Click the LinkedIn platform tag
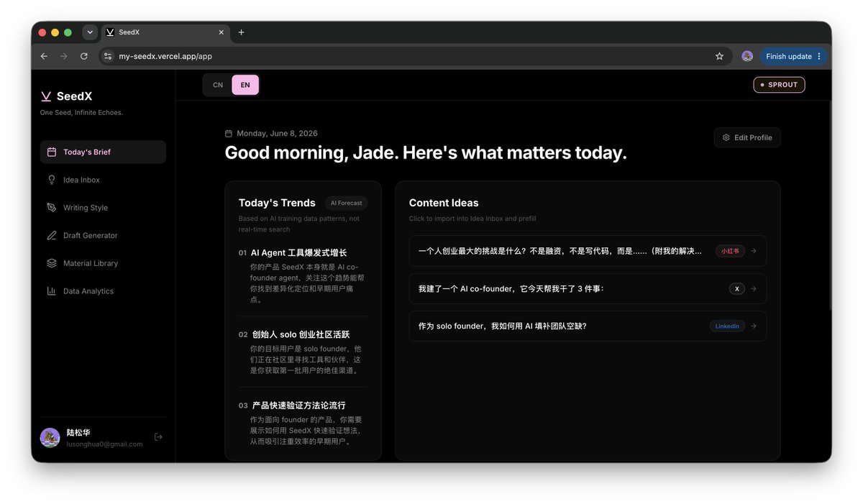 click(727, 326)
